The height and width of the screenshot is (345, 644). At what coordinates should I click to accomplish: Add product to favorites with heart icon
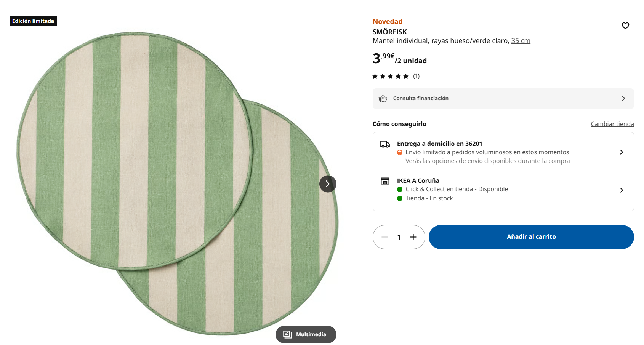pos(625,26)
